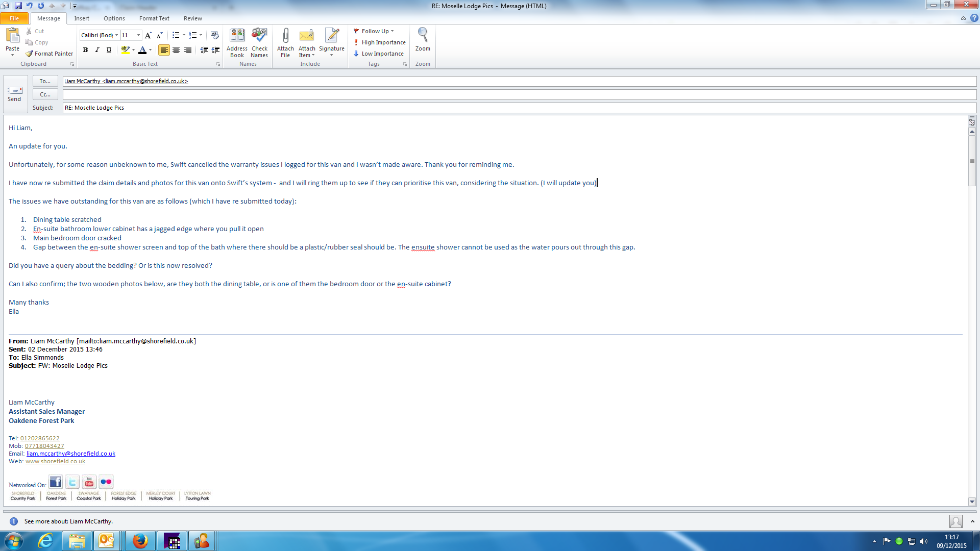The image size is (980, 551).
Task: Click the Grow Font icon
Action: tap(148, 35)
